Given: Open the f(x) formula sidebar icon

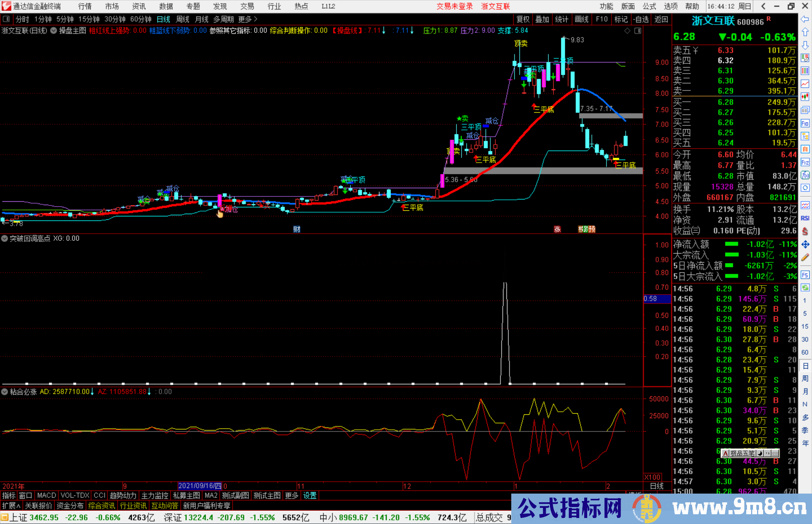Looking at the screenshot, I should pos(805,175).
